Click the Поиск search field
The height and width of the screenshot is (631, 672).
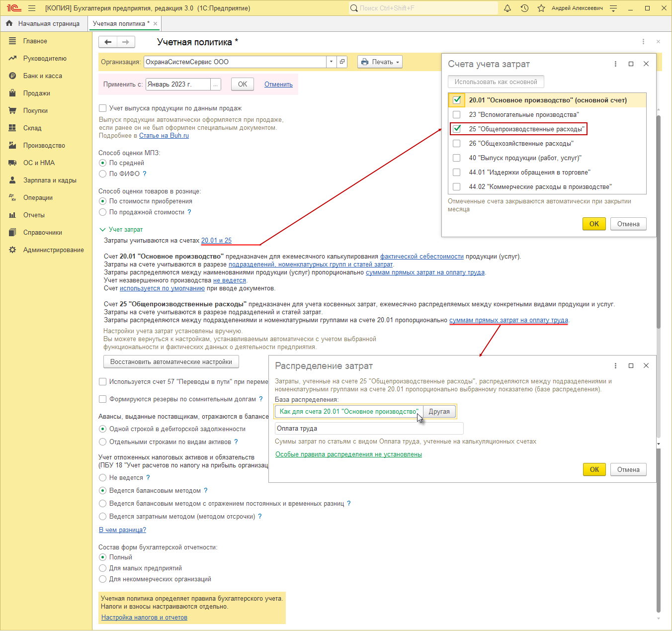click(423, 8)
